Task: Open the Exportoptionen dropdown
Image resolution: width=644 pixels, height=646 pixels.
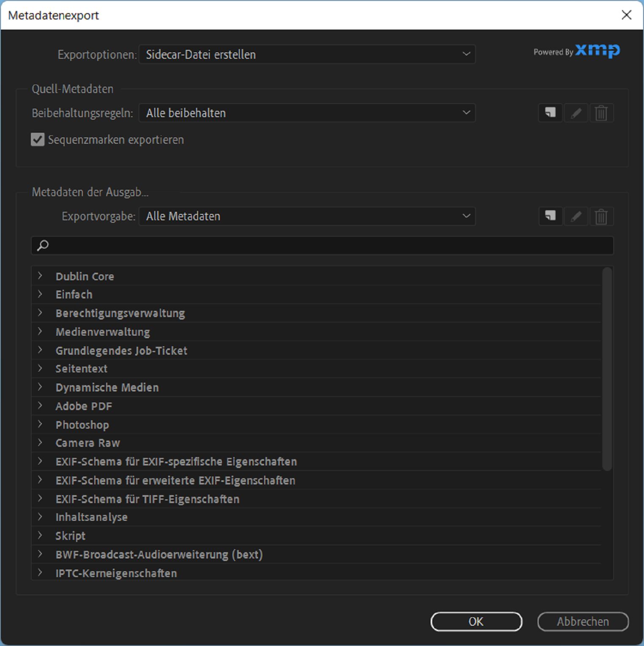Action: tap(307, 55)
